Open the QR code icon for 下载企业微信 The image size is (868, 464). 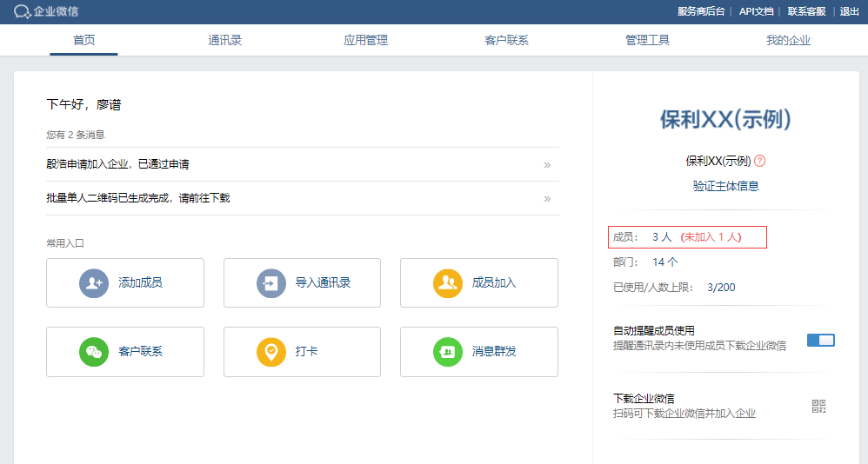tap(818, 407)
